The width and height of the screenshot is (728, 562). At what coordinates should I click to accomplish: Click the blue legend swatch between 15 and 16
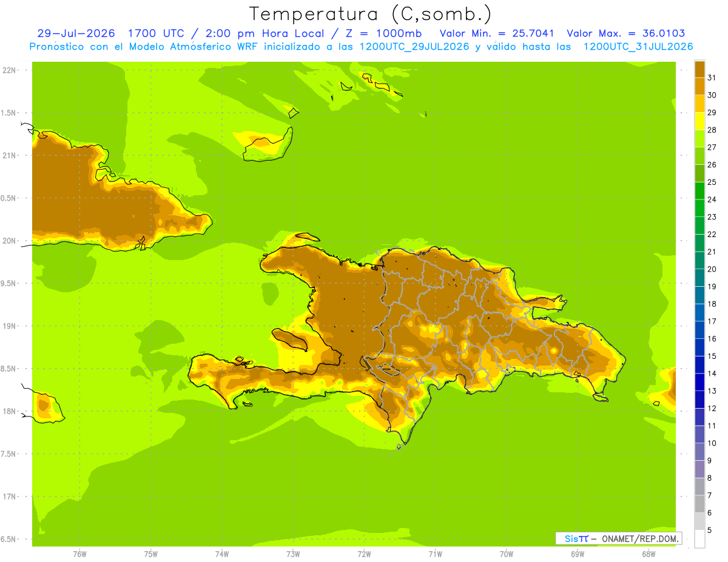[x=699, y=347]
